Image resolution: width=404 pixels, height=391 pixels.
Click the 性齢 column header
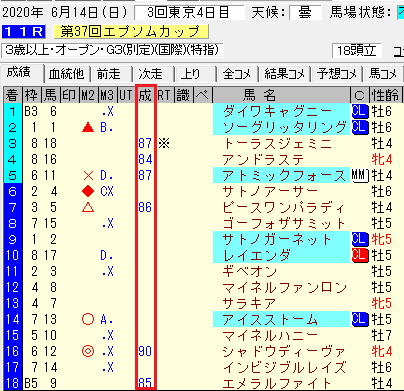(x=385, y=96)
